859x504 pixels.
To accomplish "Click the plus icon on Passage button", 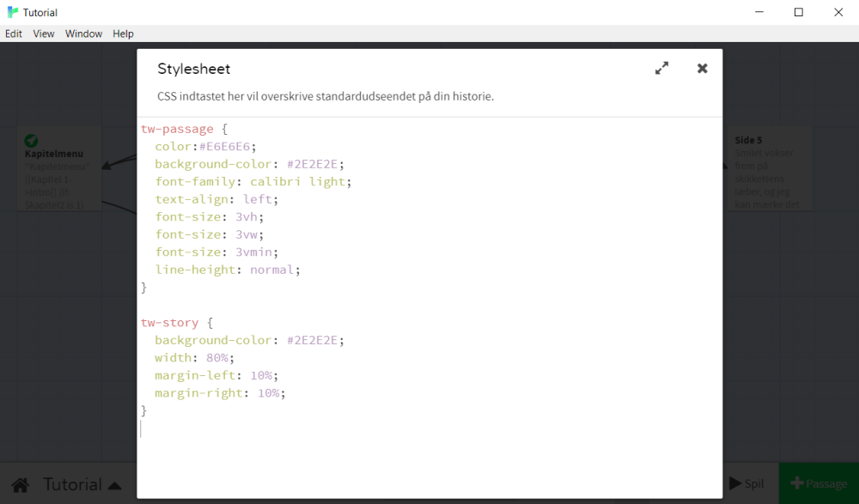I will pyautogui.click(x=796, y=483).
